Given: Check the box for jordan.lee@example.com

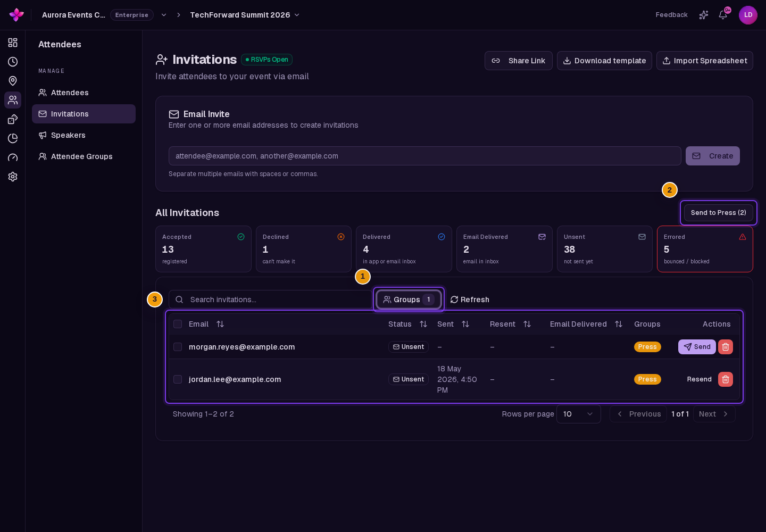Looking at the screenshot, I should [178, 379].
